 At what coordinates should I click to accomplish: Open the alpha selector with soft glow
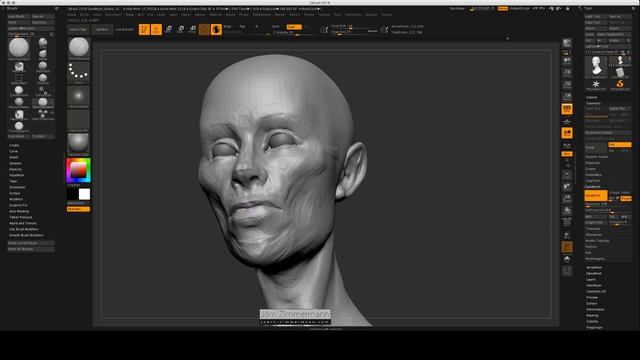coord(79,97)
